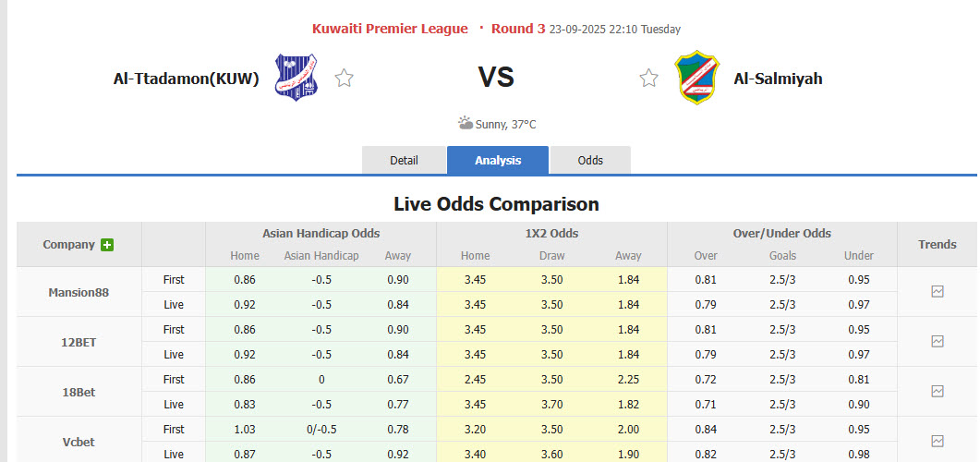Add a company with the green plus icon

click(107, 245)
